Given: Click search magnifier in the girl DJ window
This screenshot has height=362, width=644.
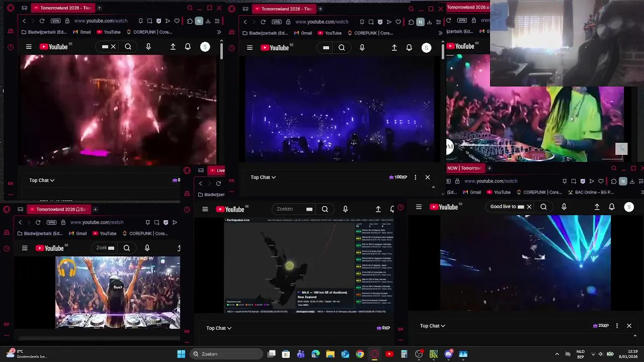Looking at the screenshot, I should [x=127, y=248].
